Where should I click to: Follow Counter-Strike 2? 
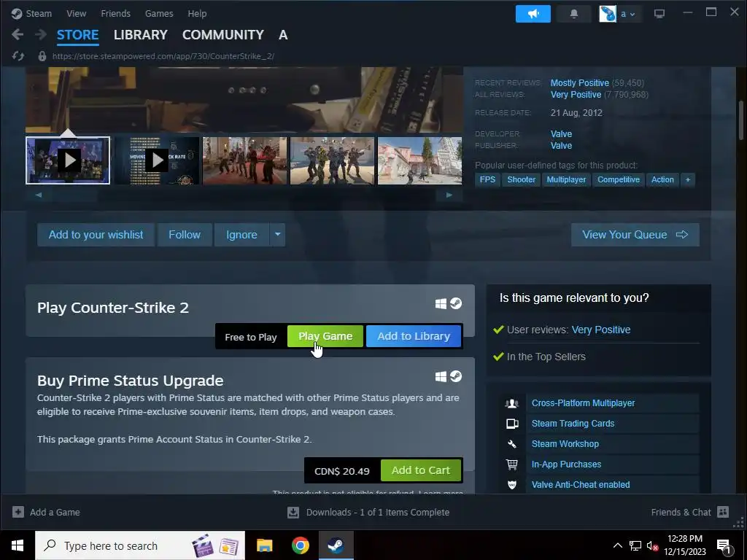click(185, 235)
